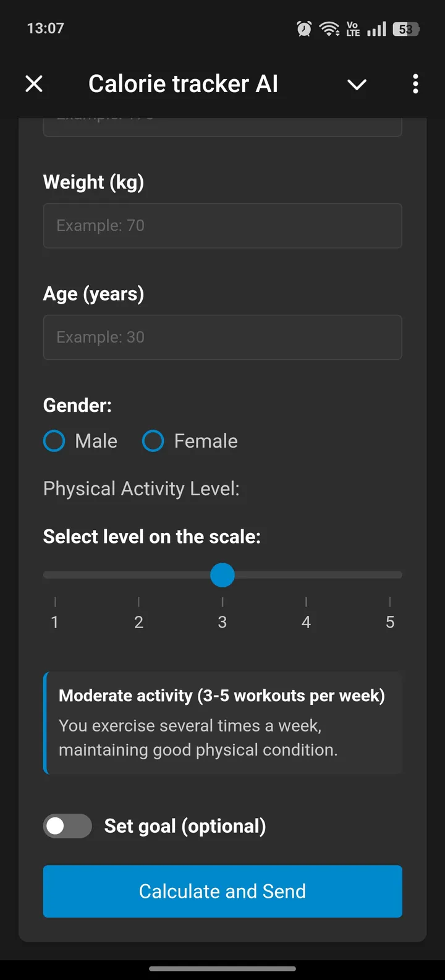Enable the Set goal optional switch
Viewport: 445px width, 980px height.
(67, 826)
